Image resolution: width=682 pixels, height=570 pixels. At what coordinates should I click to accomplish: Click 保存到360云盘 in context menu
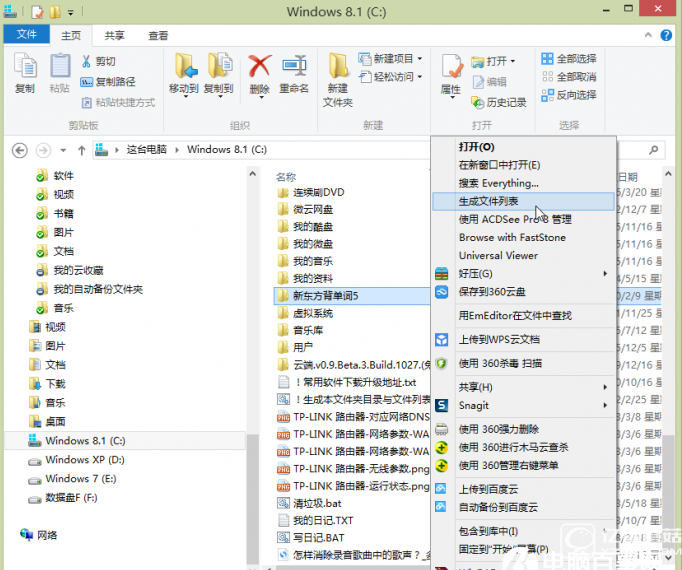coord(493,292)
